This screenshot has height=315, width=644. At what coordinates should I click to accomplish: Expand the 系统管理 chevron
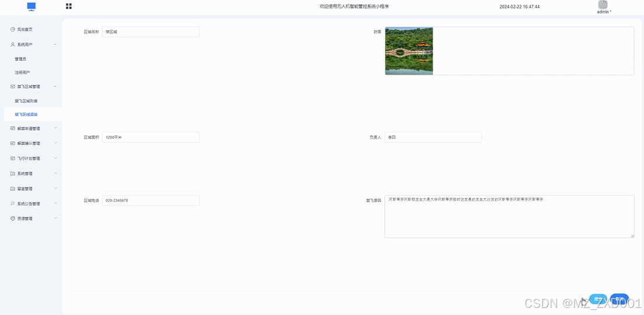(x=55, y=173)
